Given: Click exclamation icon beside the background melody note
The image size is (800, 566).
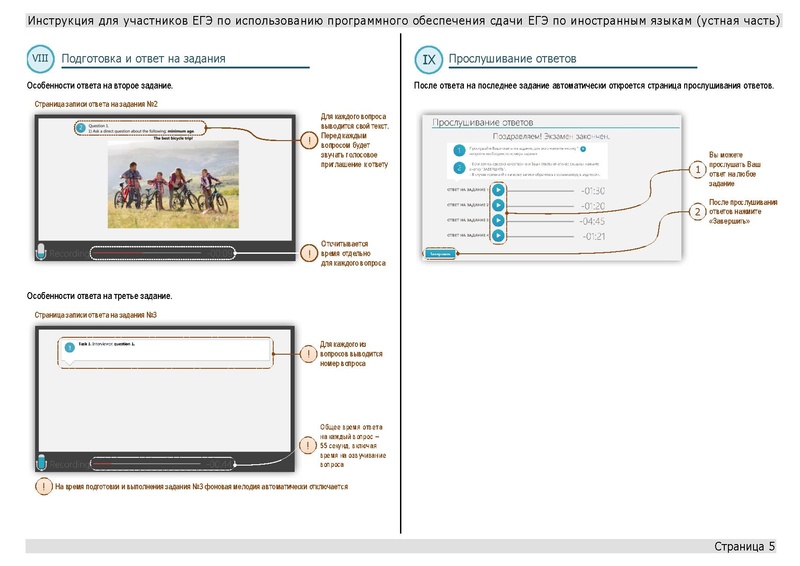Looking at the screenshot, I should click(43, 487).
